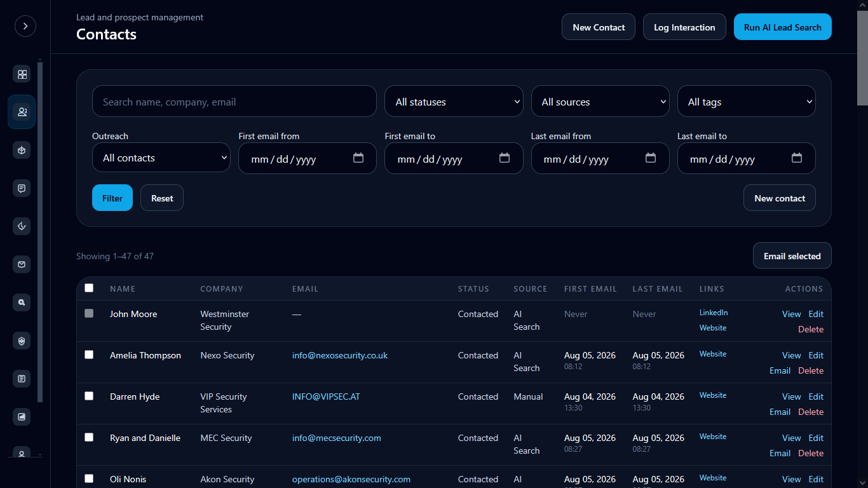Open the shield icon in sidebar
Viewport: 868px width, 488px height.
22,341
